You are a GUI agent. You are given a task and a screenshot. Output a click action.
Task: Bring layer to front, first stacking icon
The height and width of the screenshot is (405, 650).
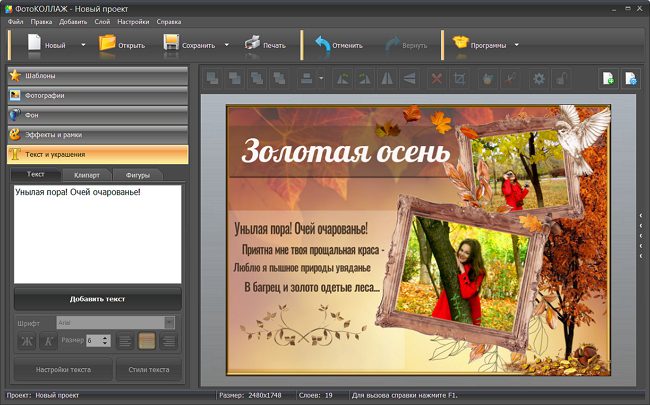[x=213, y=78]
